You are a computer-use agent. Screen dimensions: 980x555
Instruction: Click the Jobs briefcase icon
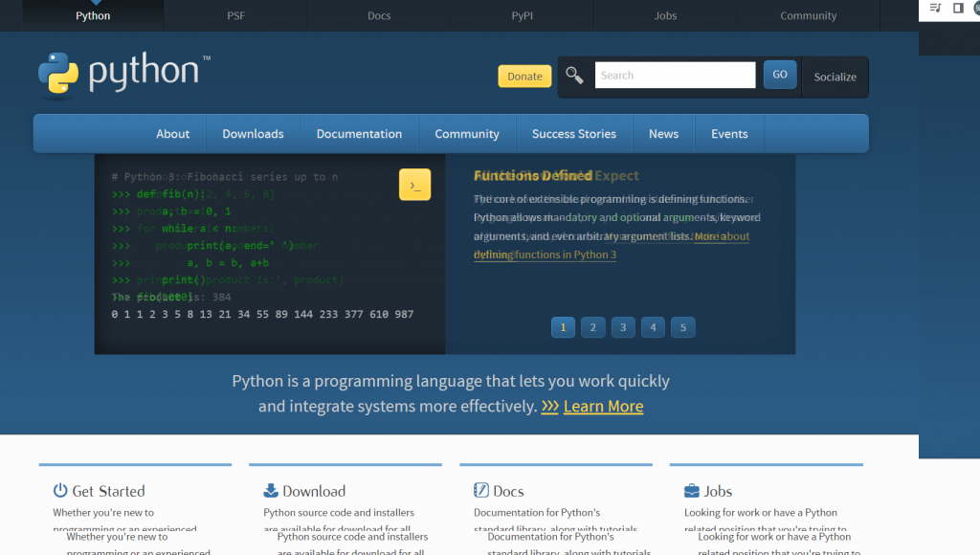click(692, 491)
